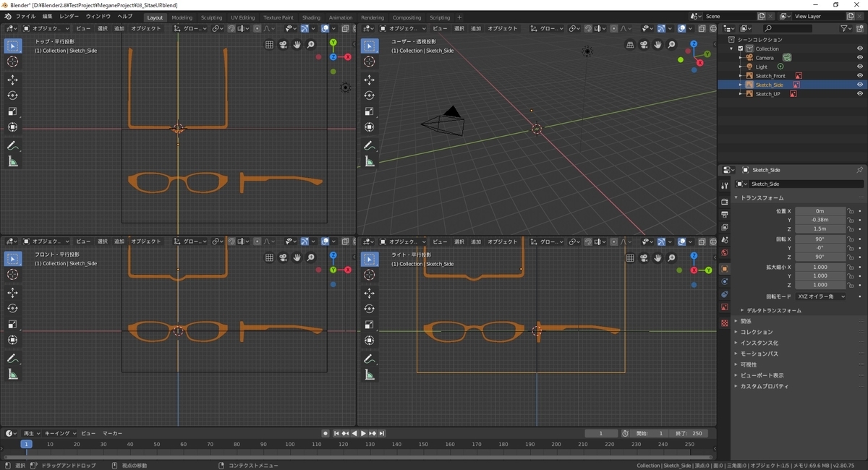Select Annotate tool in Top orthographic viewport
868x470 pixels.
click(12, 146)
